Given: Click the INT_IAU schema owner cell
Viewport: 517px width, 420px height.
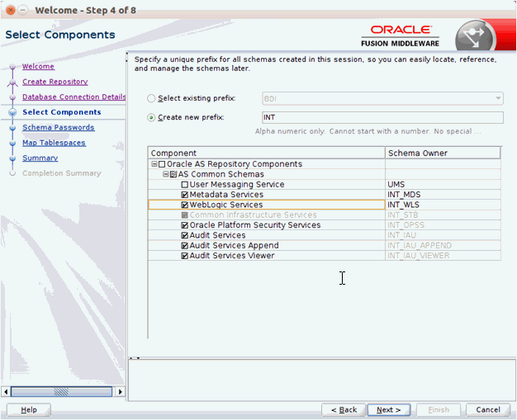Looking at the screenshot, I should (x=443, y=235).
